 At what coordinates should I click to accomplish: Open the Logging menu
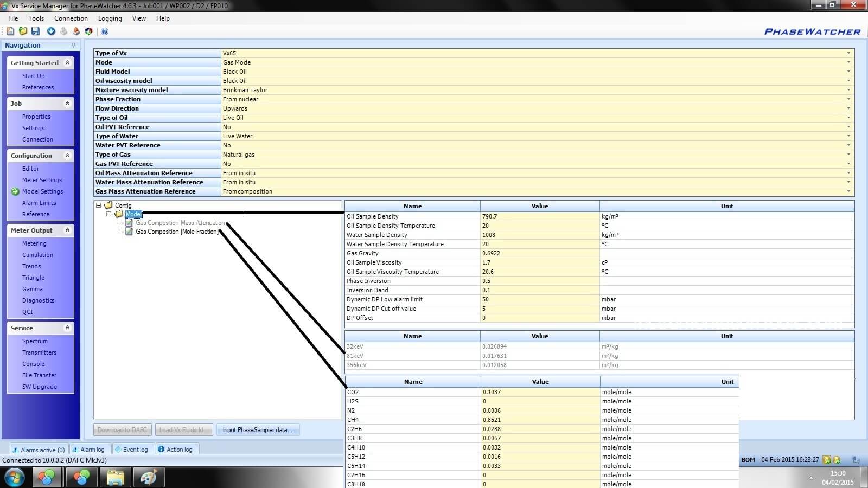[x=110, y=18]
